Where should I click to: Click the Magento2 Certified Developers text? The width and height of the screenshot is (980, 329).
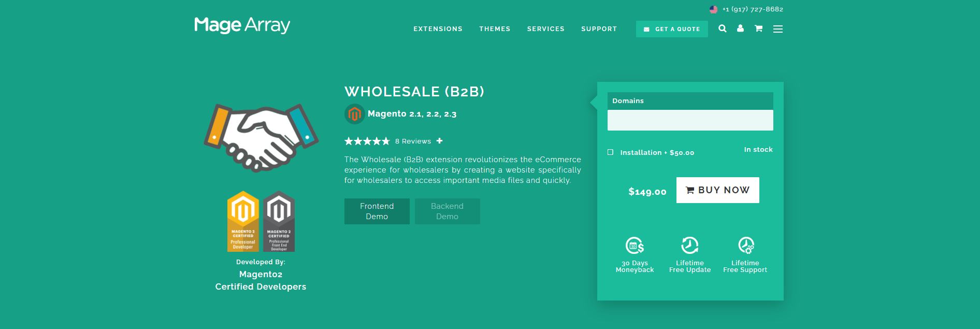click(261, 280)
